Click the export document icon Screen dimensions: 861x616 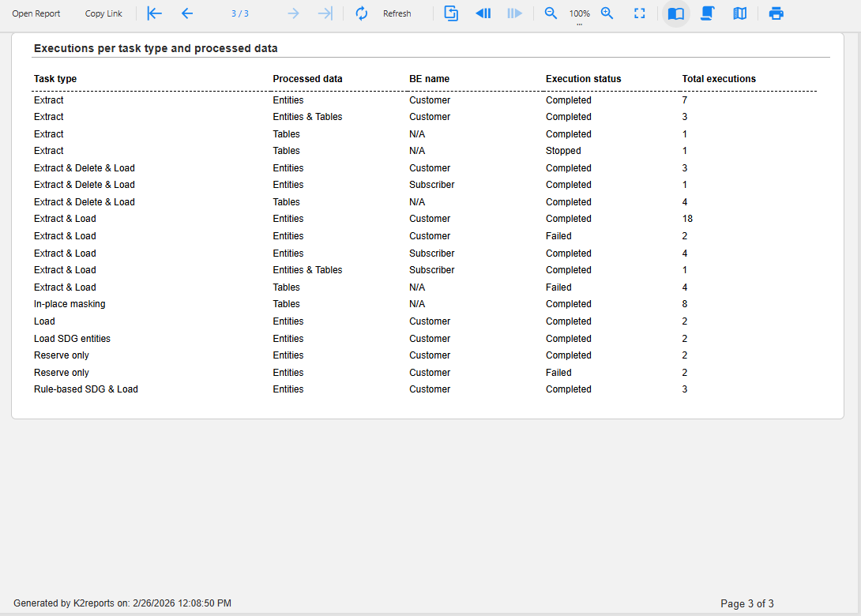click(451, 13)
